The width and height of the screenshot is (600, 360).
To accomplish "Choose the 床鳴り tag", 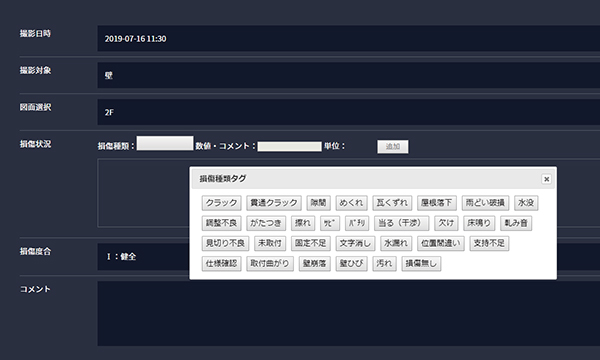I will (x=479, y=223).
